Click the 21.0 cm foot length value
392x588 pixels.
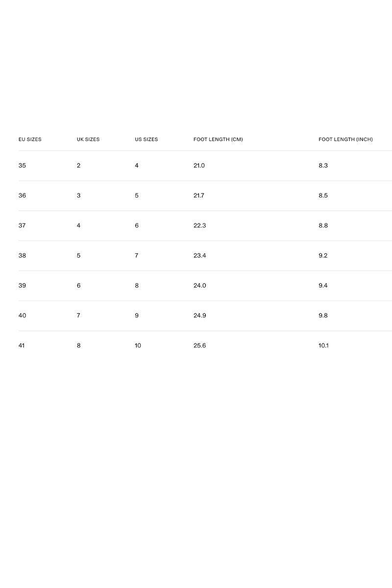pyautogui.click(x=199, y=166)
